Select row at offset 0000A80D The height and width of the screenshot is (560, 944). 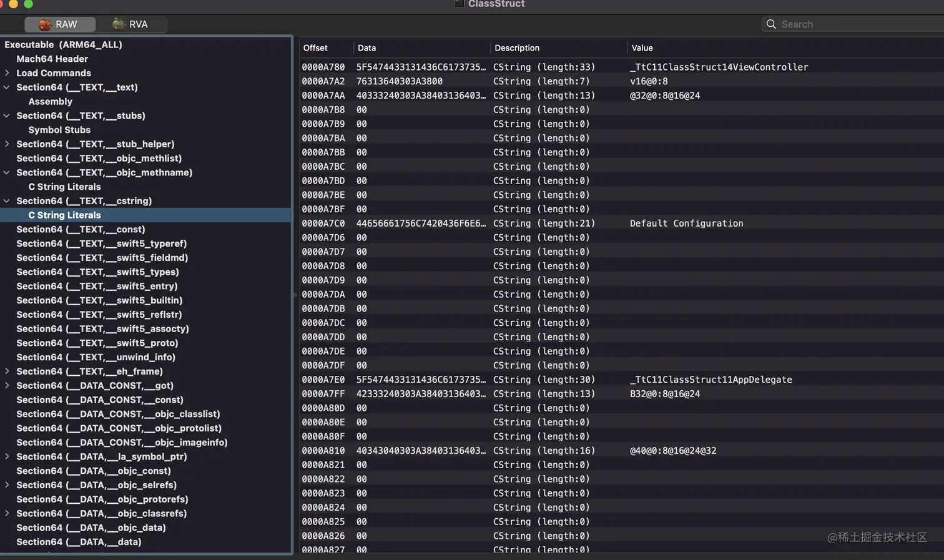tap(621, 408)
